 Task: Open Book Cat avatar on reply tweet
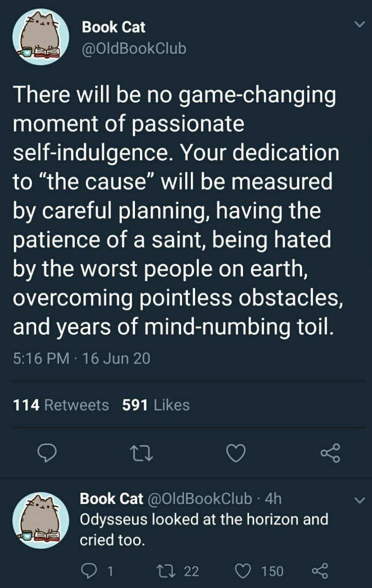[x=41, y=520]
